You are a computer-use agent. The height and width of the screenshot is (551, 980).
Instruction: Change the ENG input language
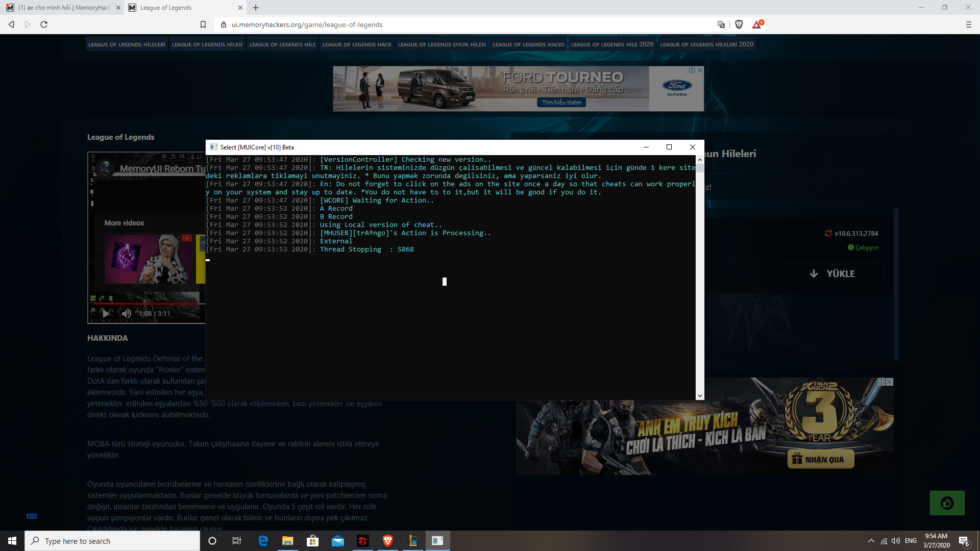point(911,541)
